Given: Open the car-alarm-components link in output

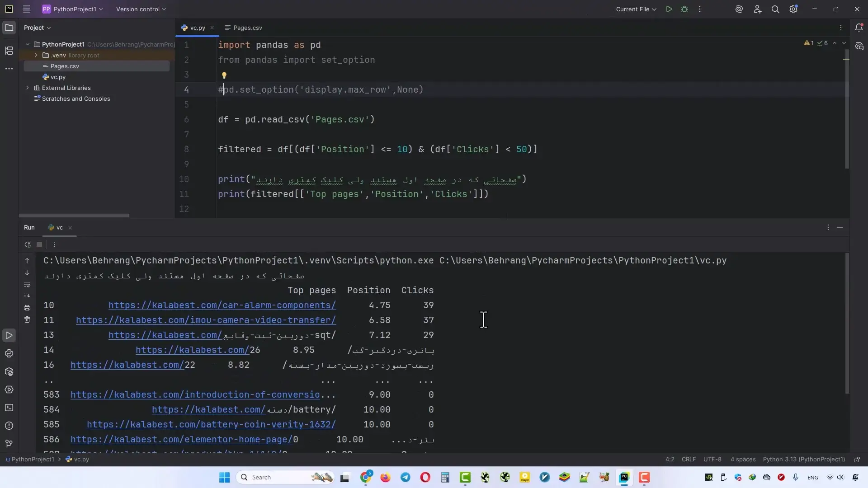Looking at the screenshot, I should pos(222,305).
